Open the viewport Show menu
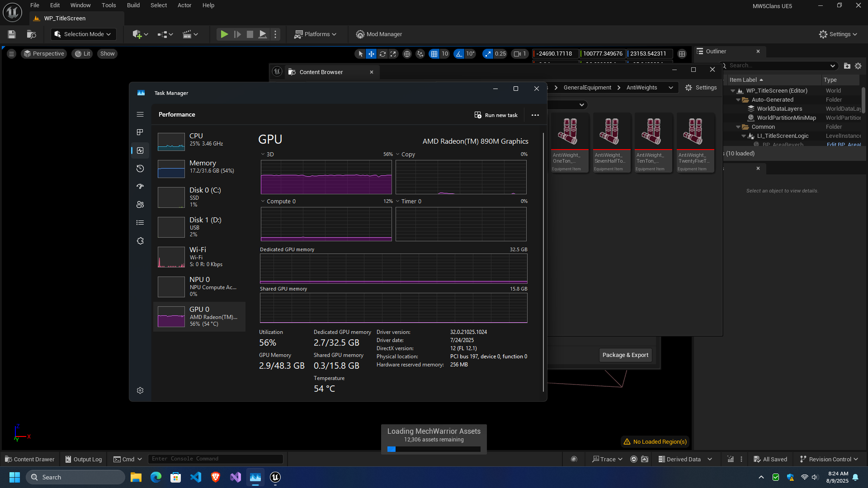The image size is (868, 488). click(x=107, y=54)
